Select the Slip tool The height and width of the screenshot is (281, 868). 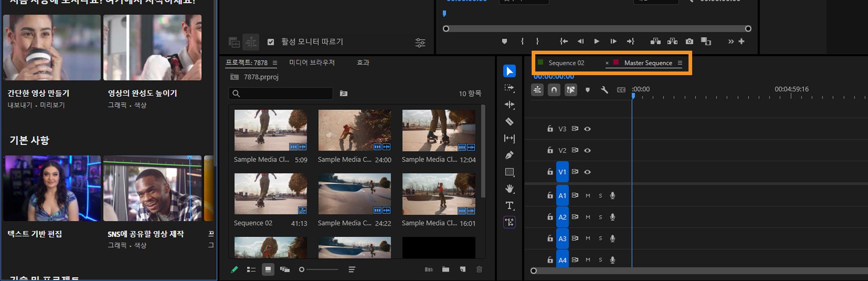(x=509, y=138)
